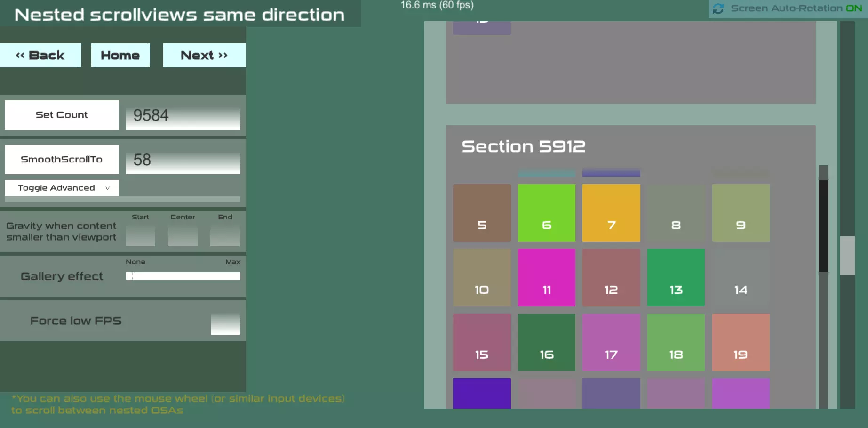The width and height of the screenshot is (868, 428).
Task: Expand the Toggle Advanced dropdown
Action: [62, 187]
